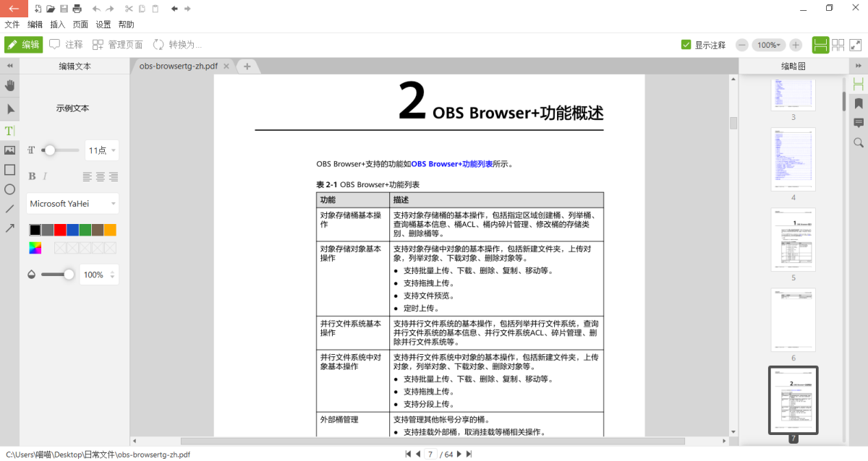This screenshot has width=868, height=461.
Task: Select the Hand tool in left toolbar
Action: click(10, 86)
